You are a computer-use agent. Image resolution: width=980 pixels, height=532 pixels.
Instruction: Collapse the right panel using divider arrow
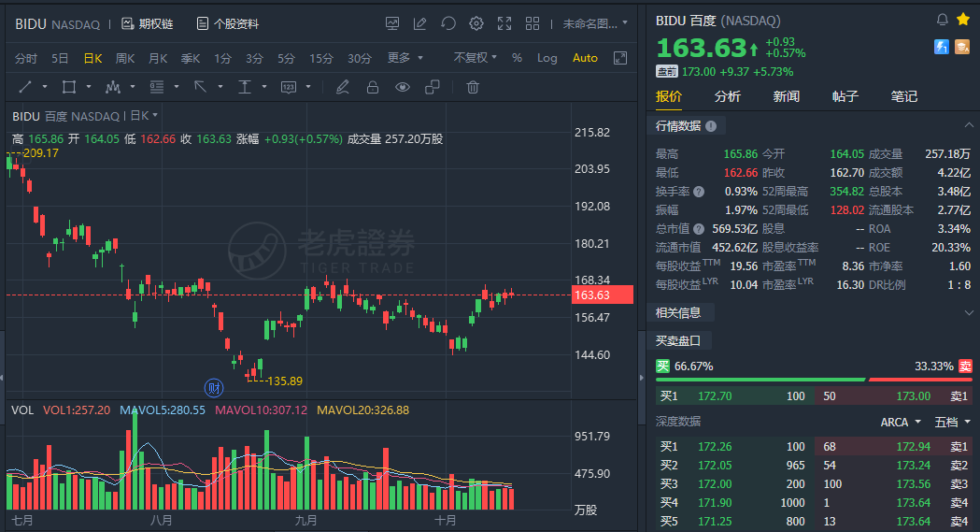[641, 377]
